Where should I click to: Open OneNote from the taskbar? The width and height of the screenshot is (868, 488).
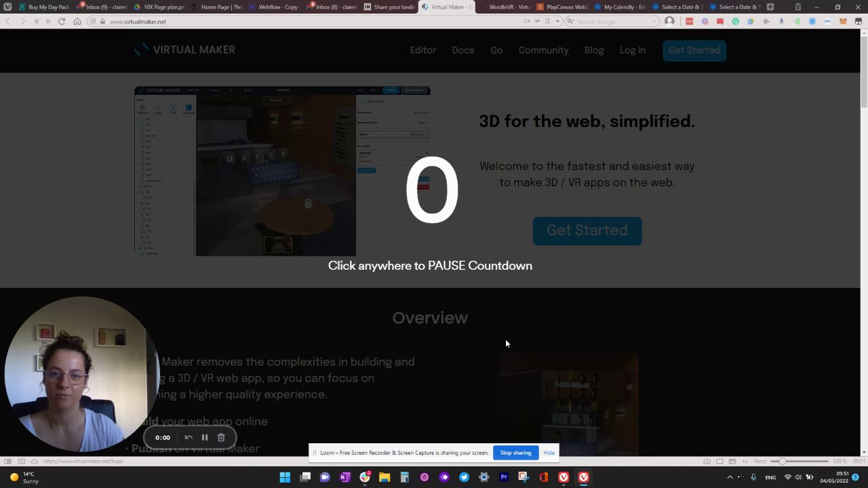(344, 477)
